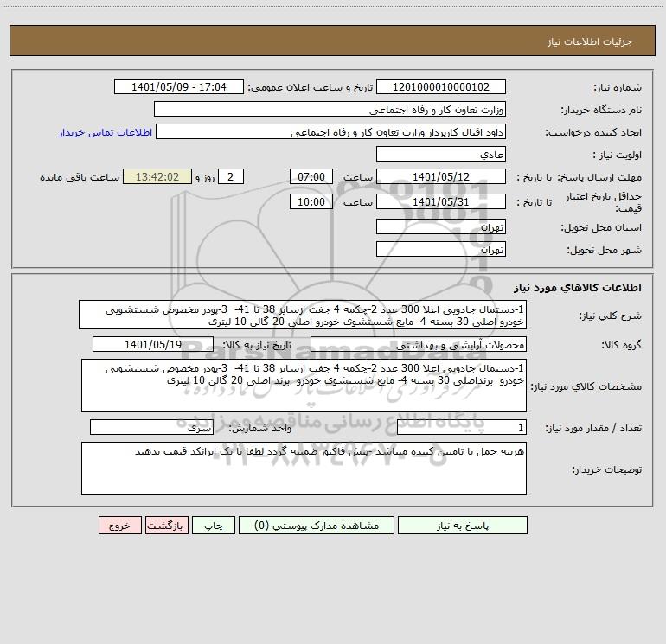
Task: Click the تعداد / مقدار مورد نیاز label
Action: (593, 429)
